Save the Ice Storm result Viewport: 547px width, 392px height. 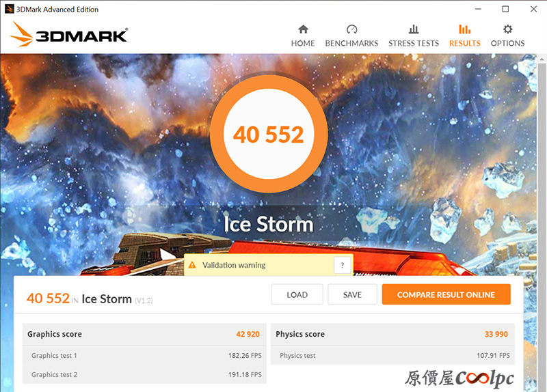[352, 294]
